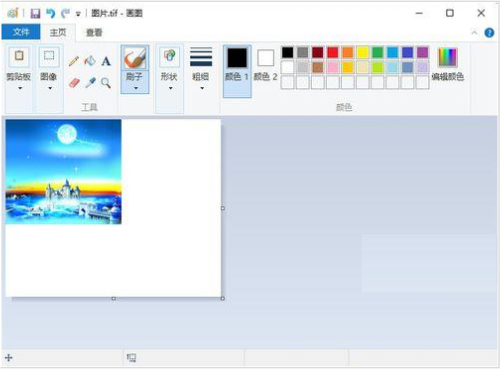
Task: Activate the Color 1 black box
Action: coord(237,58)
